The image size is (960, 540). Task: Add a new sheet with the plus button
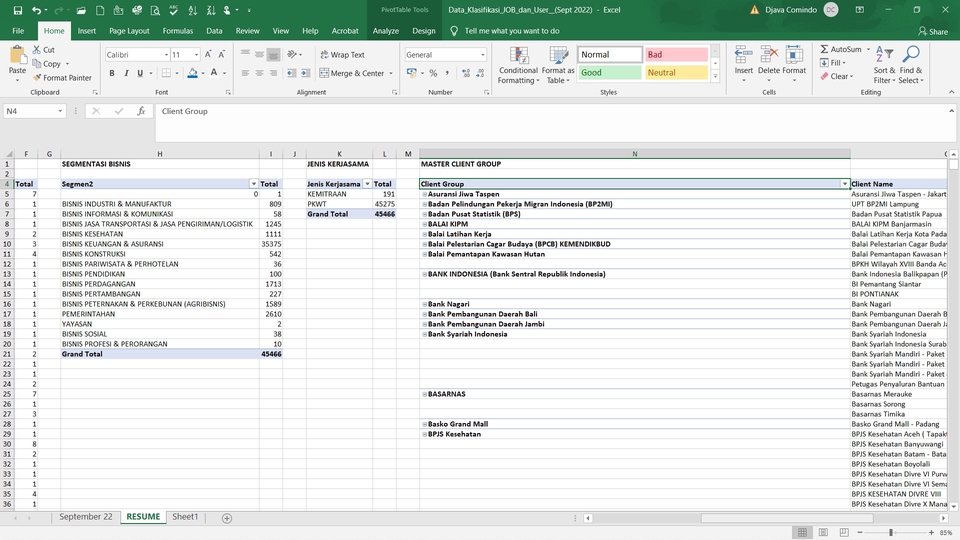227,518
